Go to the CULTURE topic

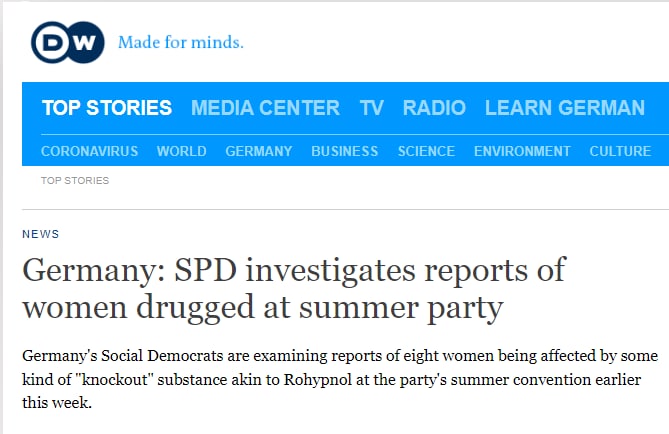tap(620, 151)
